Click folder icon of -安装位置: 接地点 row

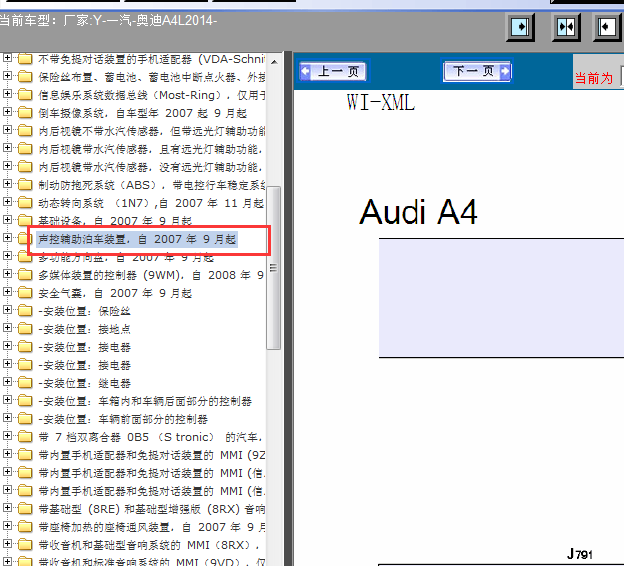point(25,328)
